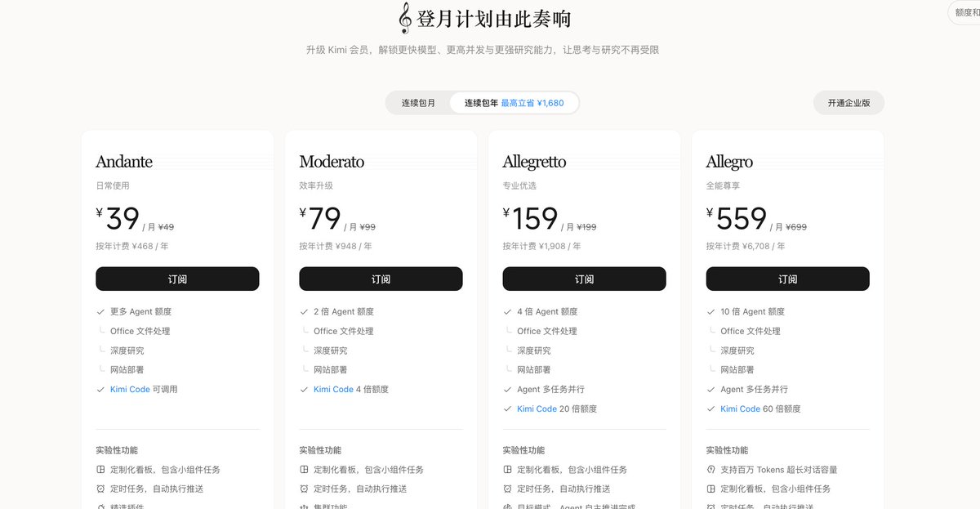The height and width of the screenshot is (509, 980).
Task: Click the Moderato plan title
Action: 332,162
